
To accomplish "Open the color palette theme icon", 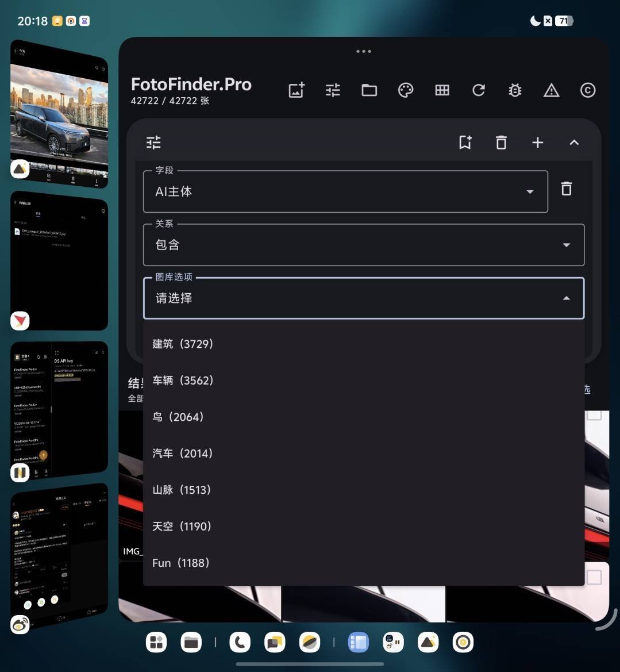I will [x=406, y=90].
